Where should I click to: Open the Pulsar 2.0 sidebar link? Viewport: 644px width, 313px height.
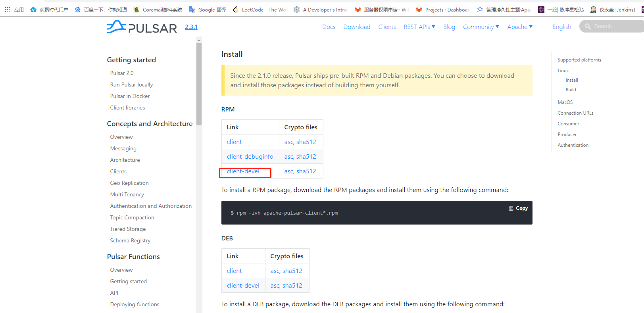coord(122,73)
